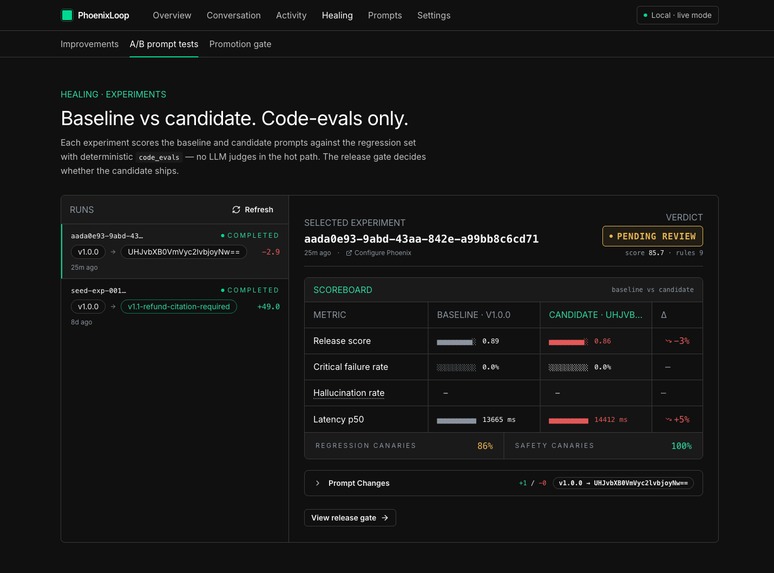Click the green live mode status dot

click(x=645, y=15)
